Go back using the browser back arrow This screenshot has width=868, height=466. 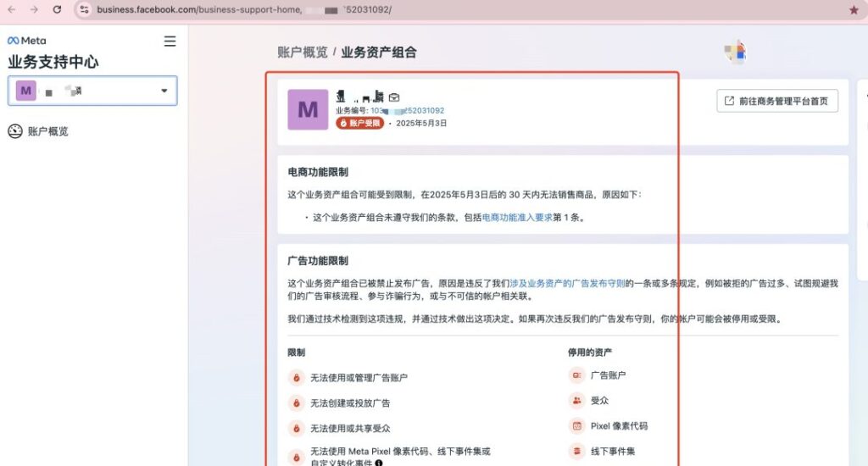coord(12,9)
